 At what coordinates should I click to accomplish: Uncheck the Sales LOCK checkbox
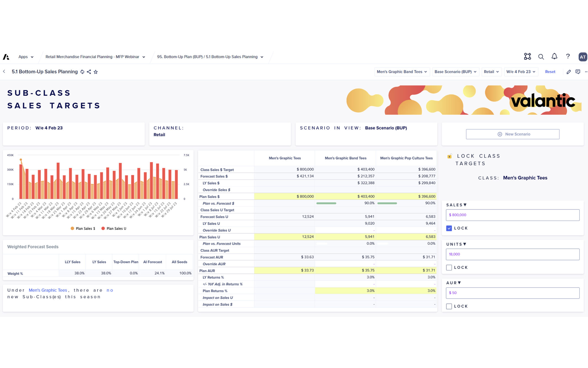coord(449,228)
